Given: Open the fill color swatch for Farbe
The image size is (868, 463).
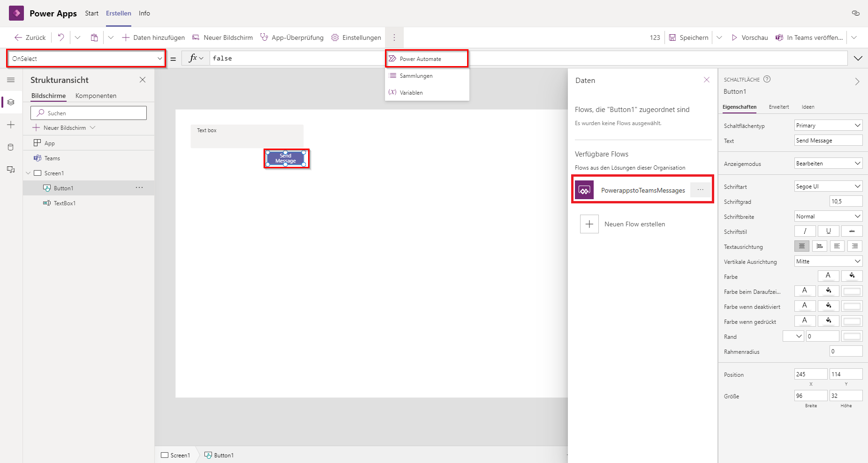Looking at the screenshot, I should (x=852, y=276).
